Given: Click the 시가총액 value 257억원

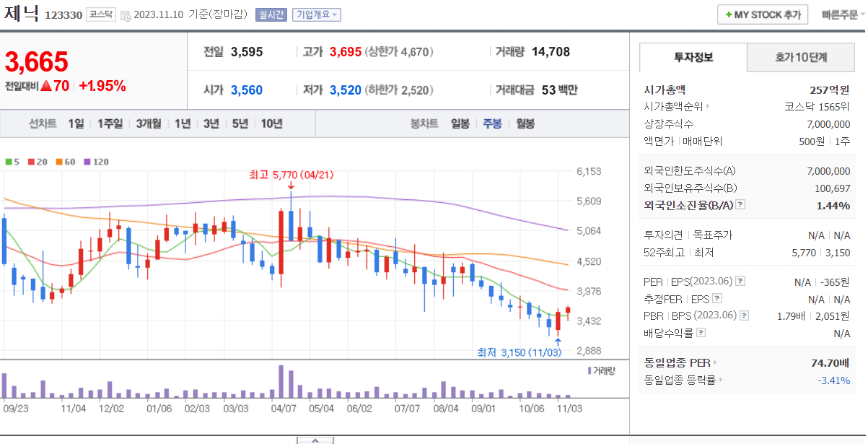Looking at the screenshot, I should point(830,90).
